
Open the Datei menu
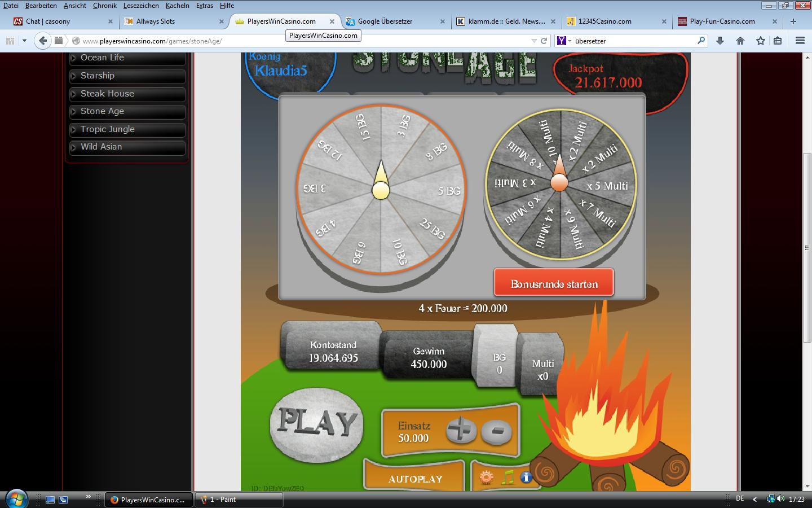(11, 6)
